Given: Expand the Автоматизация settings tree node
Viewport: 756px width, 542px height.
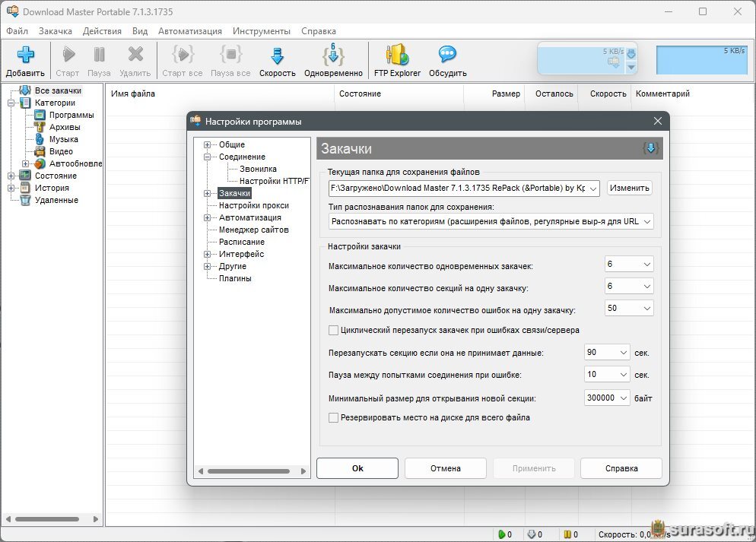Looking at the screenshot, I should click(x=207, y=217).
